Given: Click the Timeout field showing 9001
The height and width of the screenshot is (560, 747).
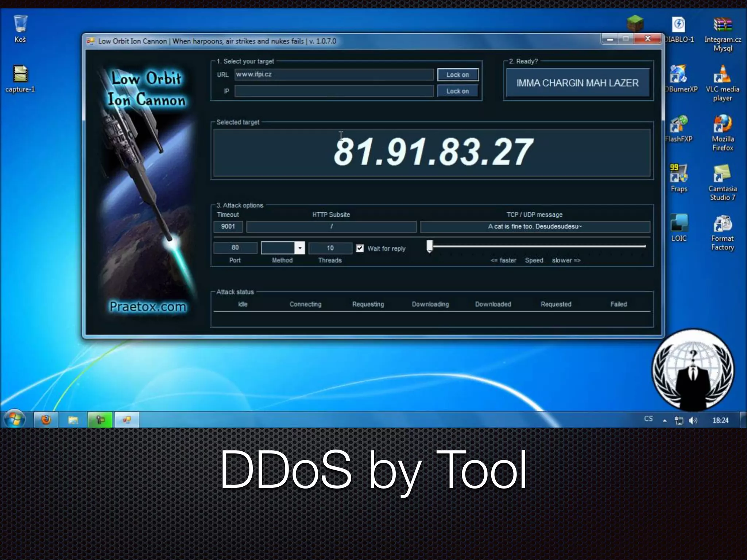Looking at the screenshot, I should point(228,226).
